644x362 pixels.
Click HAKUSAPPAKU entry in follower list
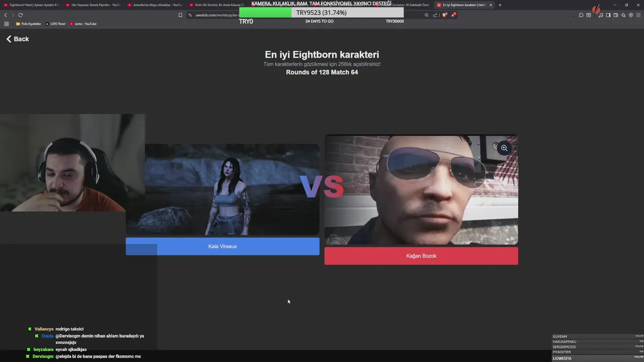pos(598,342)
